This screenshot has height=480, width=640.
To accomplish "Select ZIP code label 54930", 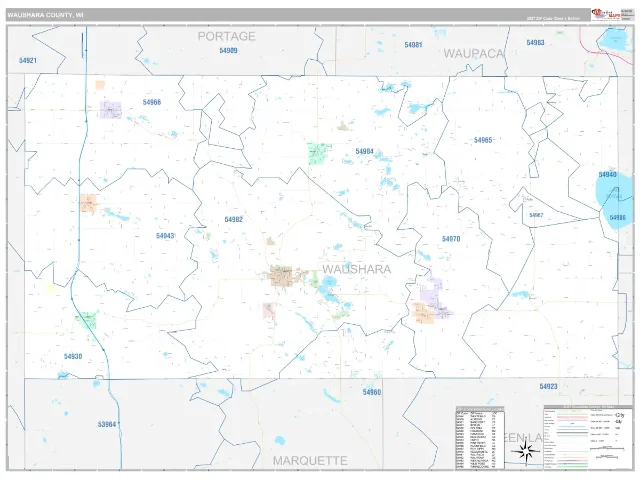I will tap(73, 357).
